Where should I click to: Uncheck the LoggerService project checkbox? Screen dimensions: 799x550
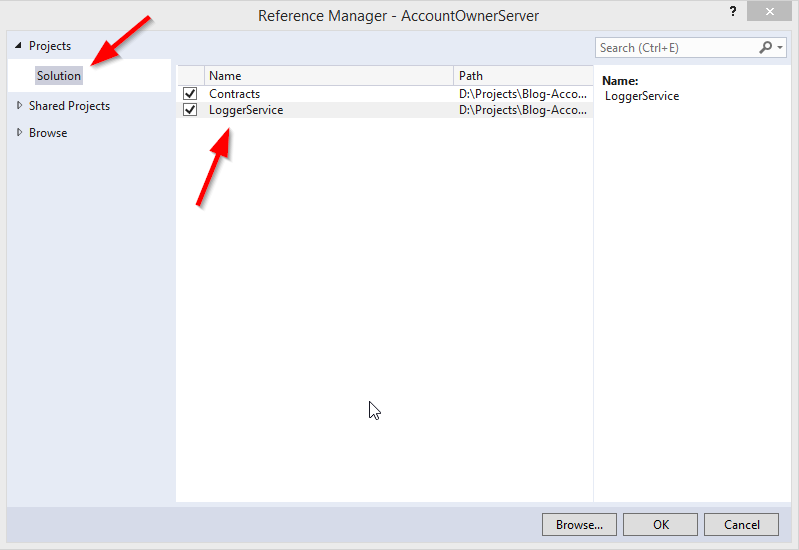point(190,110)
